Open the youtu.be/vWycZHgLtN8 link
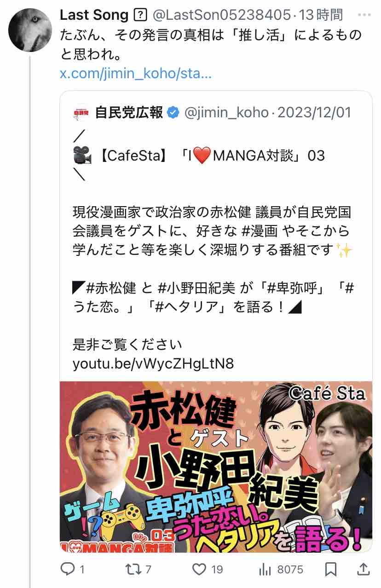The height and width of the screenshot is (588, 381). [153, 364]
